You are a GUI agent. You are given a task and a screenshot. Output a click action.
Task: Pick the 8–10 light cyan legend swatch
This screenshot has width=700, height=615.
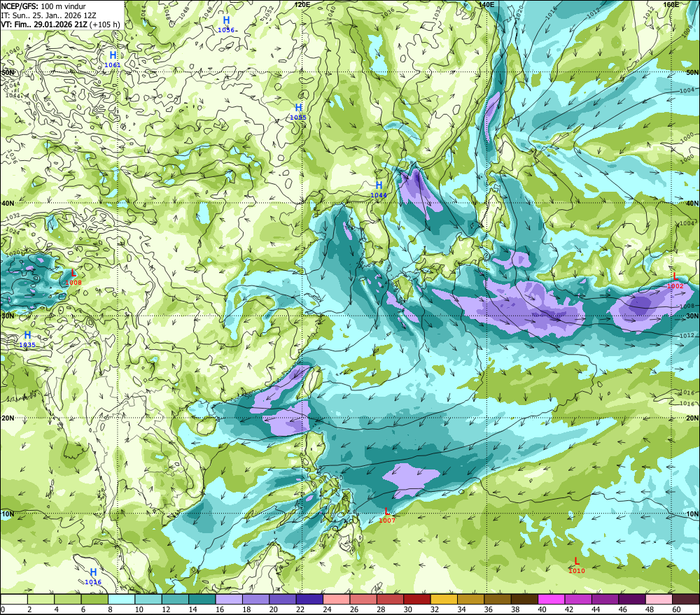click(121, 599)
